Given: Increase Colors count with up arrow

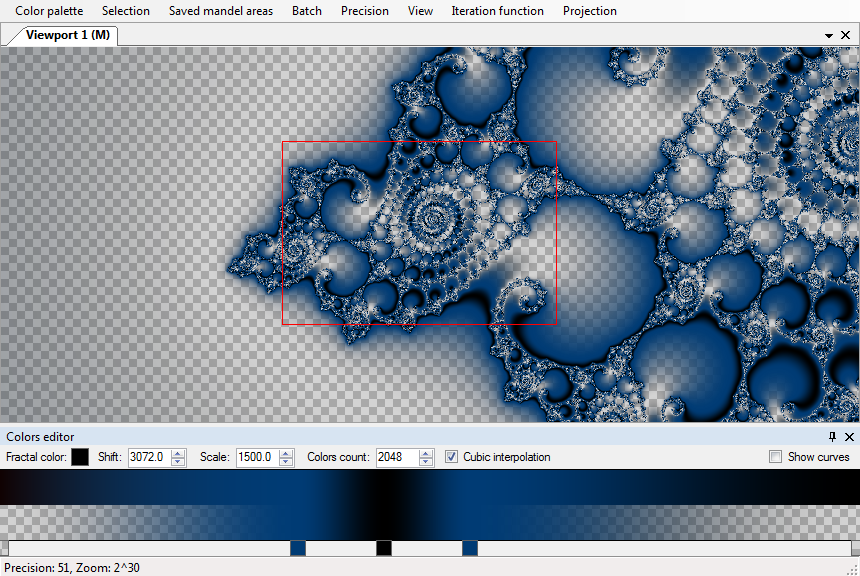Looking at the screenshot, I should click(x=427, y=453).
